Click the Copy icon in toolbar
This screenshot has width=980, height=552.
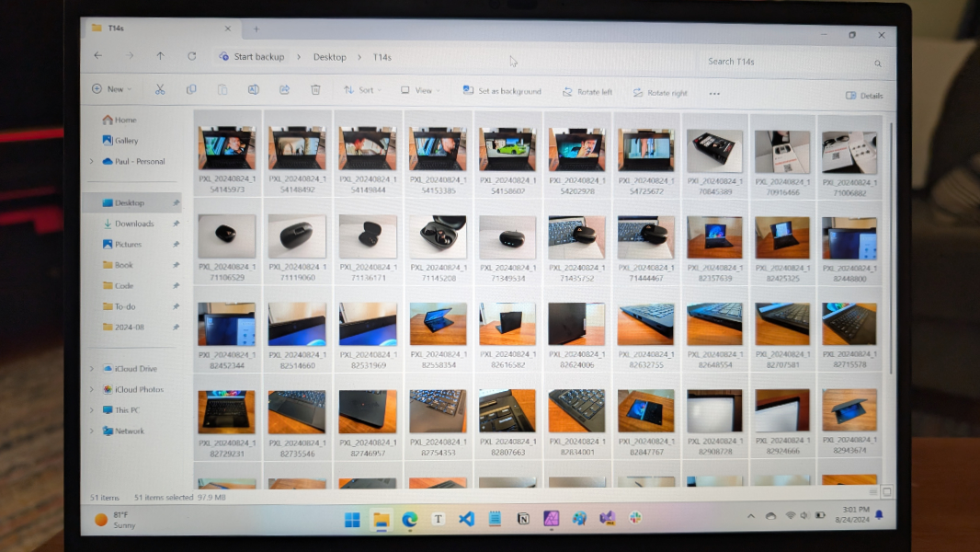(191, 89)
